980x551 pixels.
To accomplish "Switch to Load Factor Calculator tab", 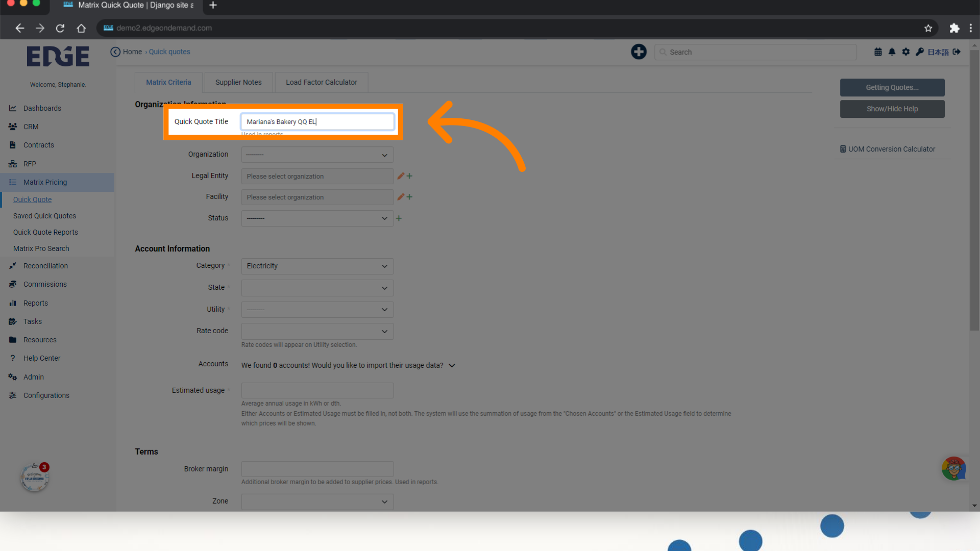I will (x=321, y=82).
